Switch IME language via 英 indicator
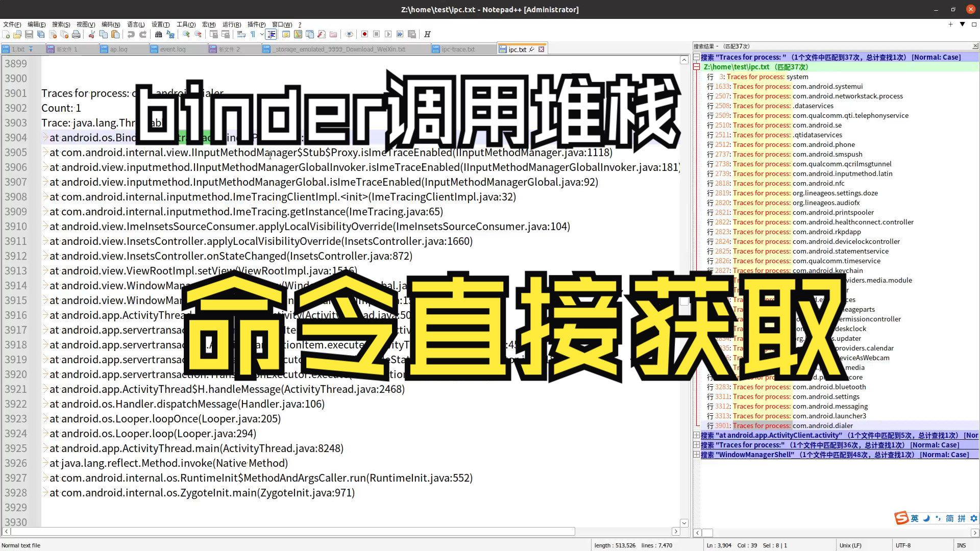Image resolution: width=980 pixels, height=551 pixels. coord(914,518)
